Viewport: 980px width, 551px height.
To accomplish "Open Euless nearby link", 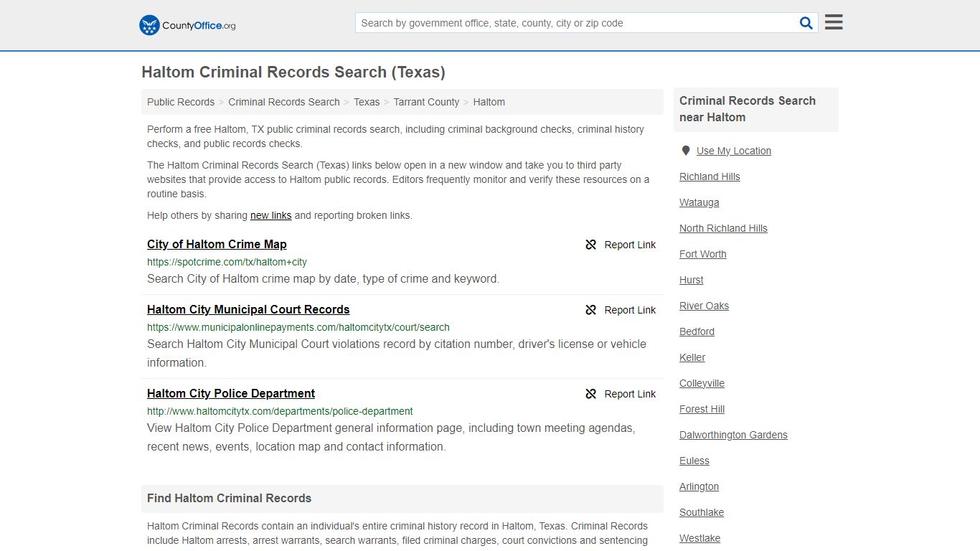I will click(x=694, y=461).
